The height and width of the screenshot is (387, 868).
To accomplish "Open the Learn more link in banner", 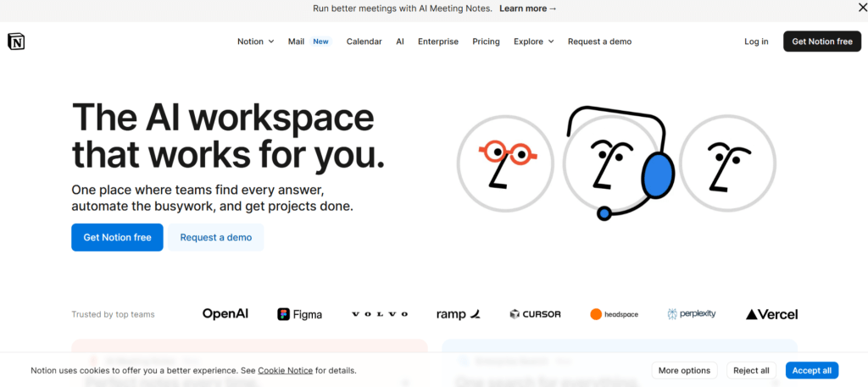I will tap(528, 8).
